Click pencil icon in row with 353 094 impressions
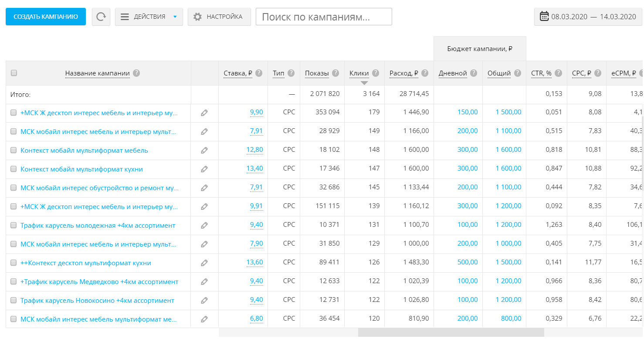This screenshot has width=644, height=339. point(204,113)
